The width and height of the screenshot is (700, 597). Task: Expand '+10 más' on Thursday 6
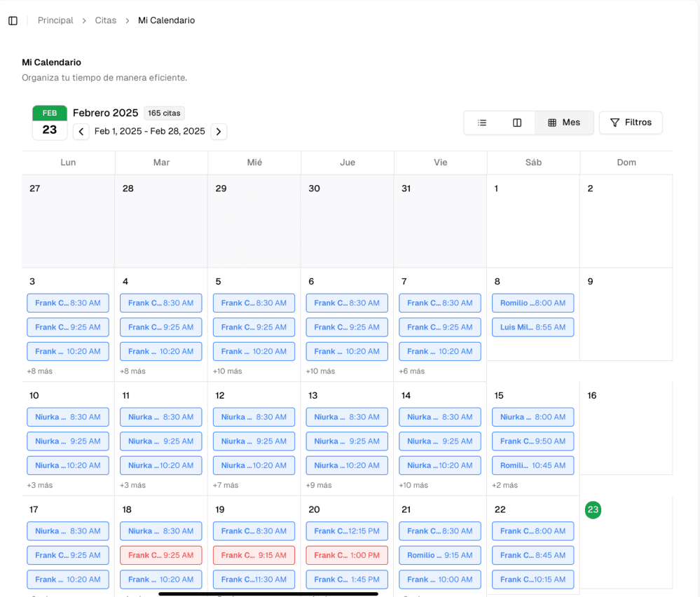point(320,371)
